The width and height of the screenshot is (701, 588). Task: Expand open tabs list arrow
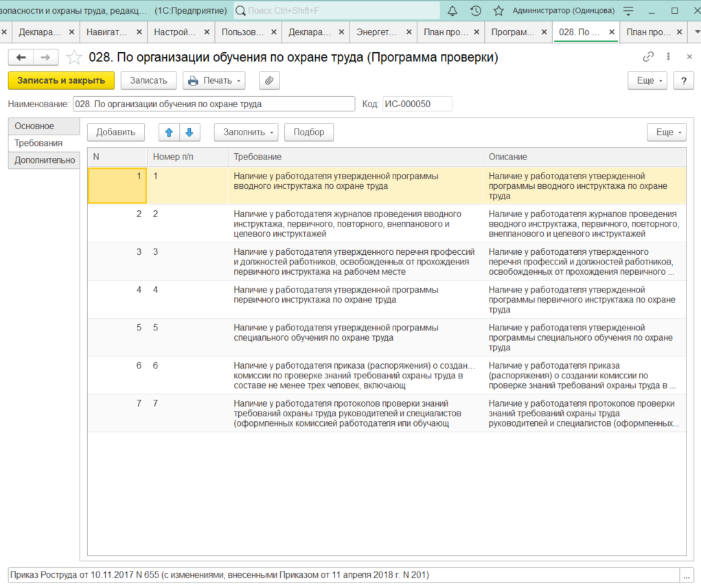(696, 32)
